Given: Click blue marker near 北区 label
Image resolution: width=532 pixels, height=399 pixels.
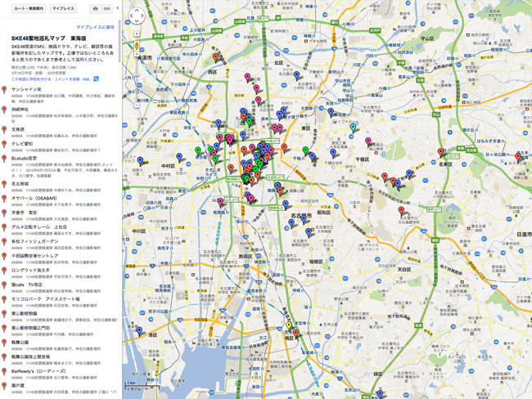Looking at the screenshot, I should [x=297, y=75].
